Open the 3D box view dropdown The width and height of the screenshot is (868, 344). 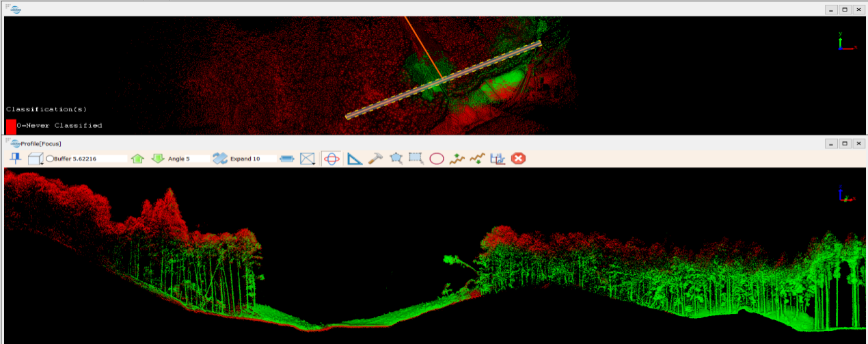[36, 159]
